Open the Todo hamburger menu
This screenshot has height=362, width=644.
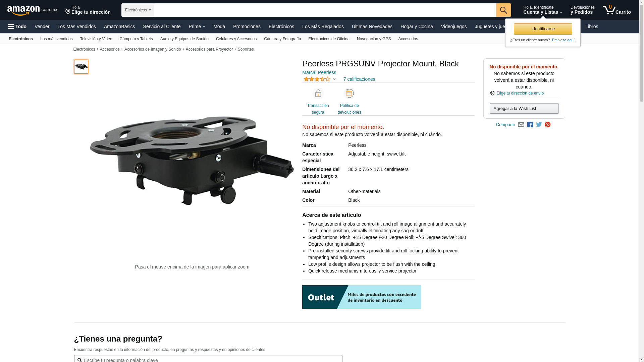click(x=17, y=26)
